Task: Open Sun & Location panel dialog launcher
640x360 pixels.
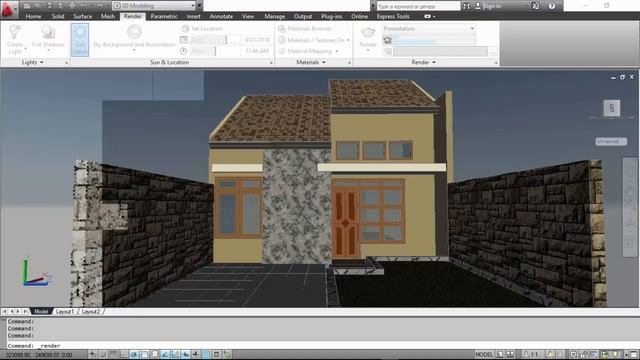Action: 271,63
